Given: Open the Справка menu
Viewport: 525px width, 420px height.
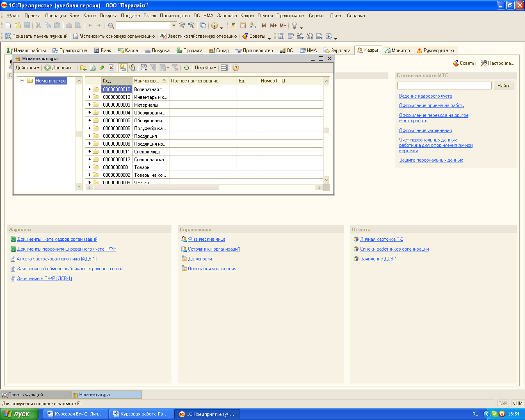Looking at the screenshot, I should (356, 16).
